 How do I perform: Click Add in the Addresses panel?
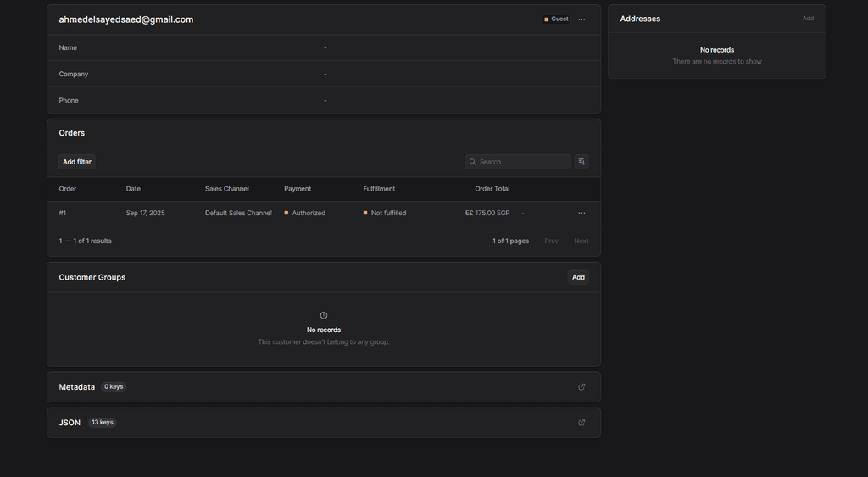click(808, 19)
